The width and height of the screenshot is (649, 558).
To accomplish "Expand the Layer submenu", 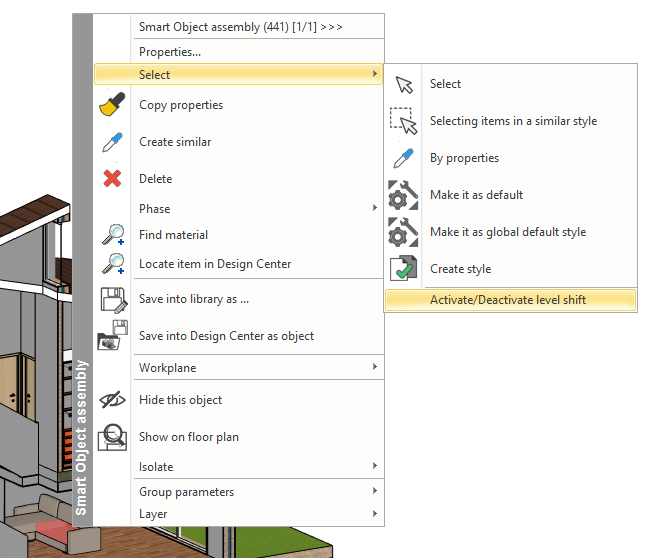I will pyautogui.click(x=375, y=514).
